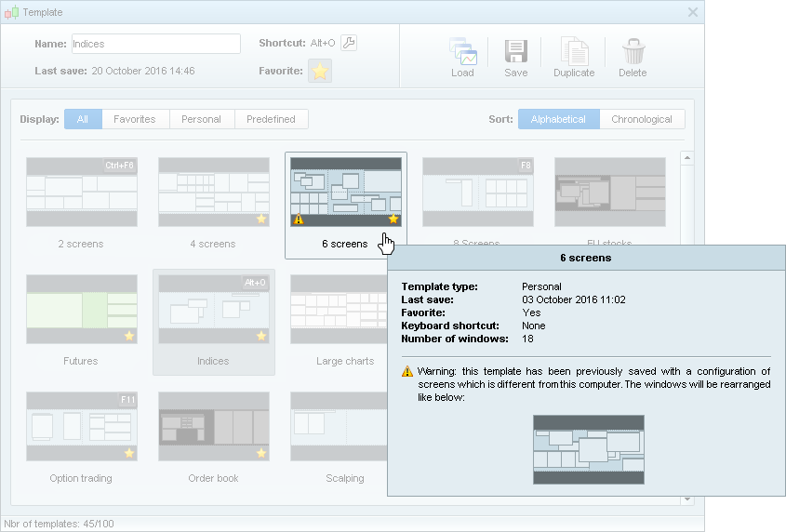
Task: Select the Option trading template thumbnail
Action: (x=82, y=427)
